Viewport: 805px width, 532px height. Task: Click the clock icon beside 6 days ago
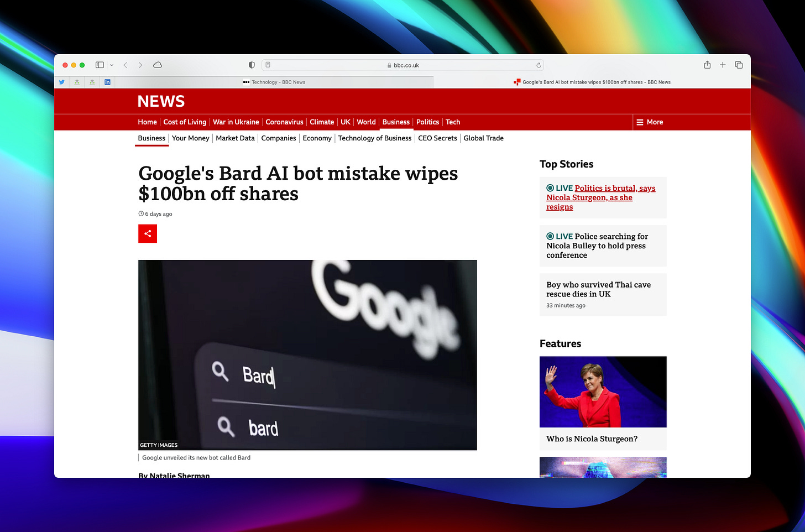141,213
